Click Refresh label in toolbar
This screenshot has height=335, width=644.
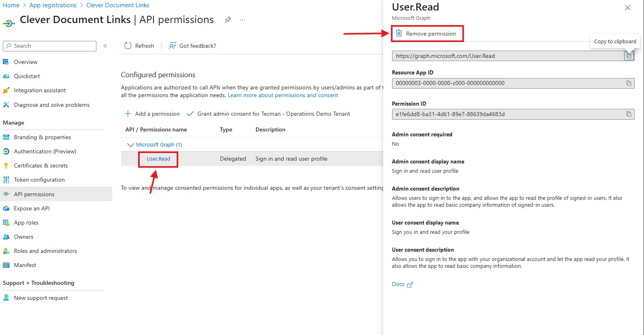[145, 46]
